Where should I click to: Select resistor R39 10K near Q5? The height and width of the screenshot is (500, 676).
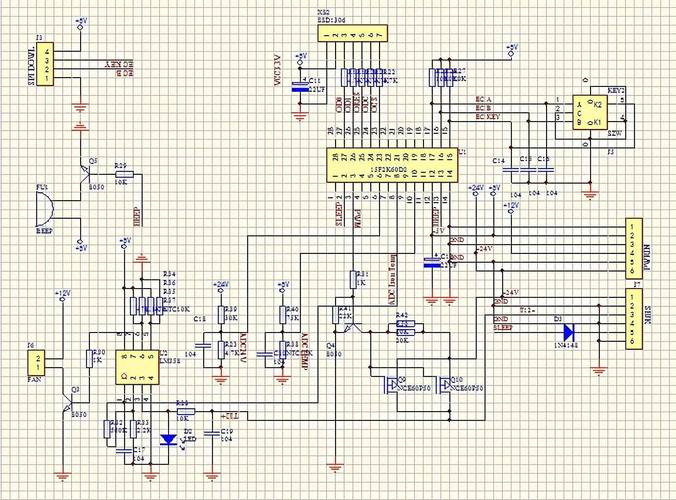click(124, 174)
